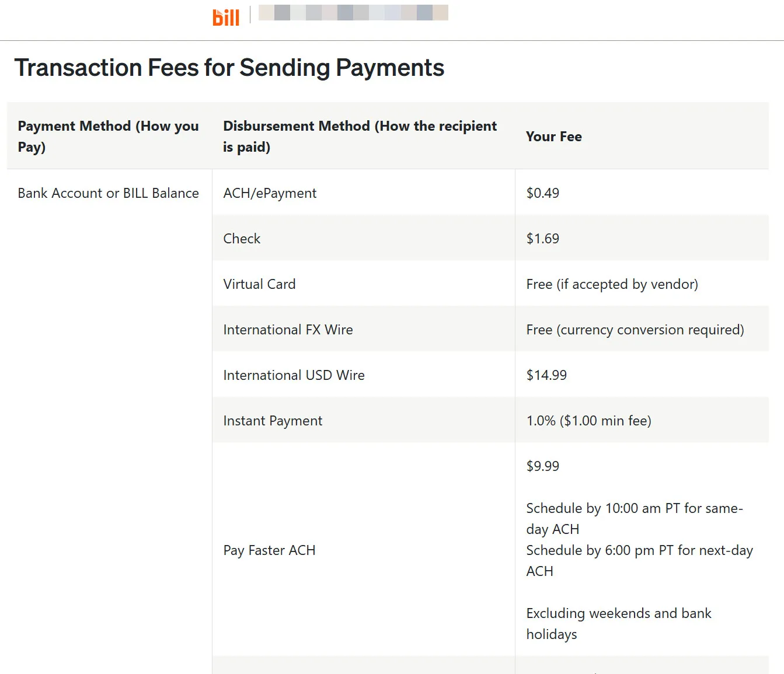Click the Bank Account or BILL Balance cell
This screenshot has height=674, width=784.
[109, 193]
